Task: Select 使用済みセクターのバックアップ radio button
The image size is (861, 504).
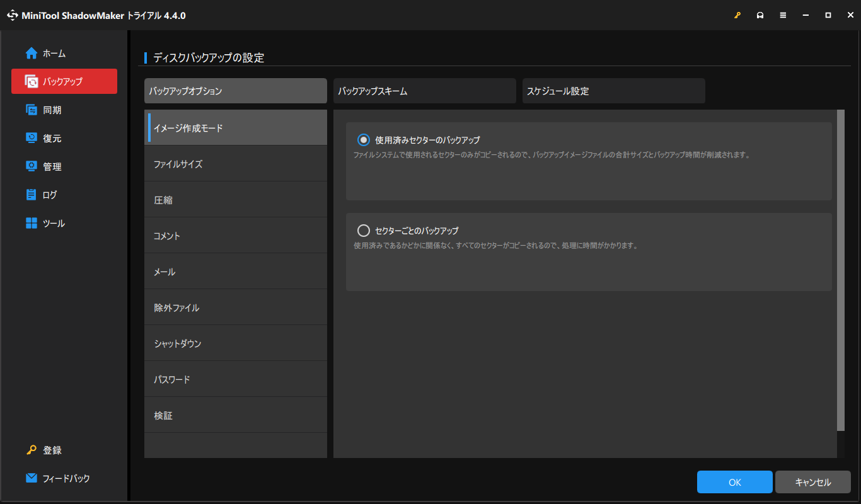Action: point(364,140)
